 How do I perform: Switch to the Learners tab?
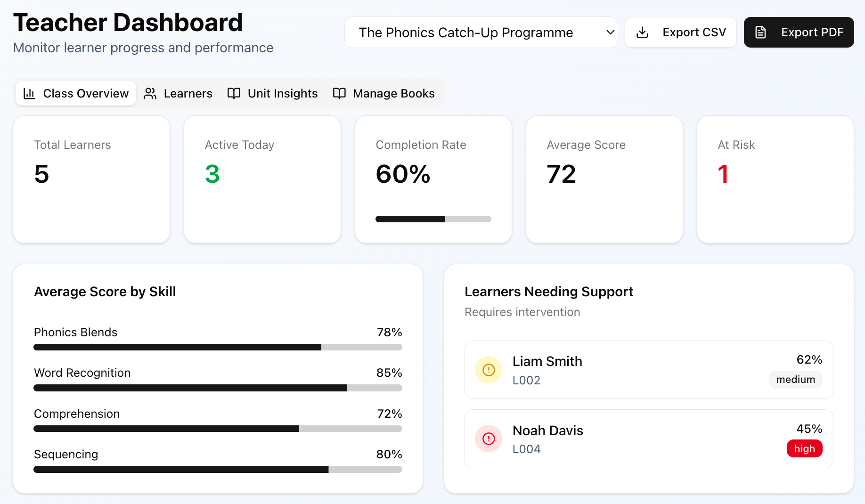(x=179, y=94)
